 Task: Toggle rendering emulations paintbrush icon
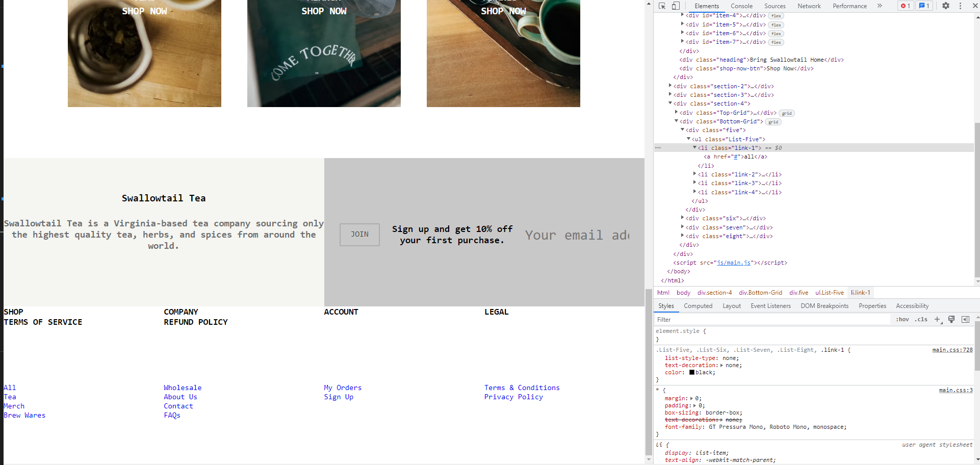point(951,320)
